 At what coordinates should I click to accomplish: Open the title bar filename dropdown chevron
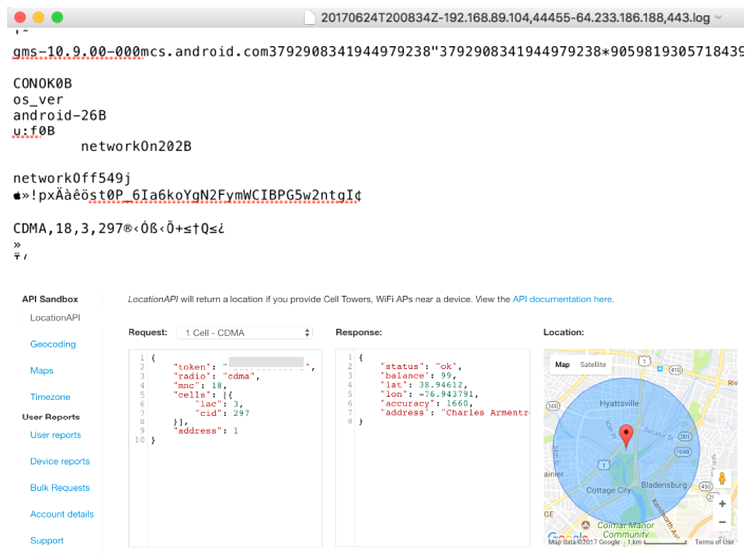(718, 18)
